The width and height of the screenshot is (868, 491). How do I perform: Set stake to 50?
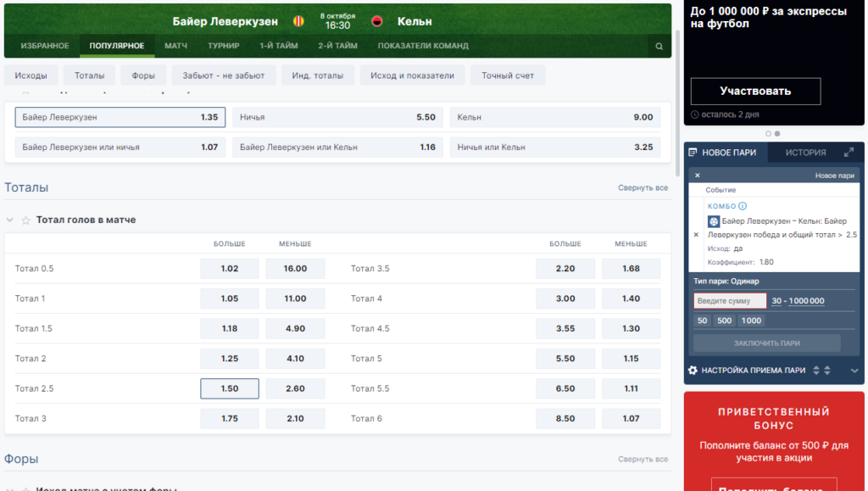tap(703, 321)
